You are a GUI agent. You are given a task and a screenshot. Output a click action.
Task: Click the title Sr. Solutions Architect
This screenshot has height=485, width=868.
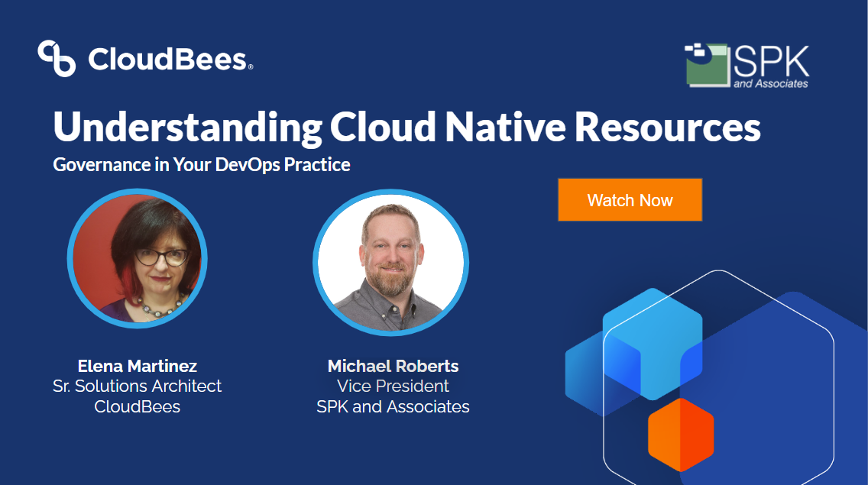coord(138,386)
